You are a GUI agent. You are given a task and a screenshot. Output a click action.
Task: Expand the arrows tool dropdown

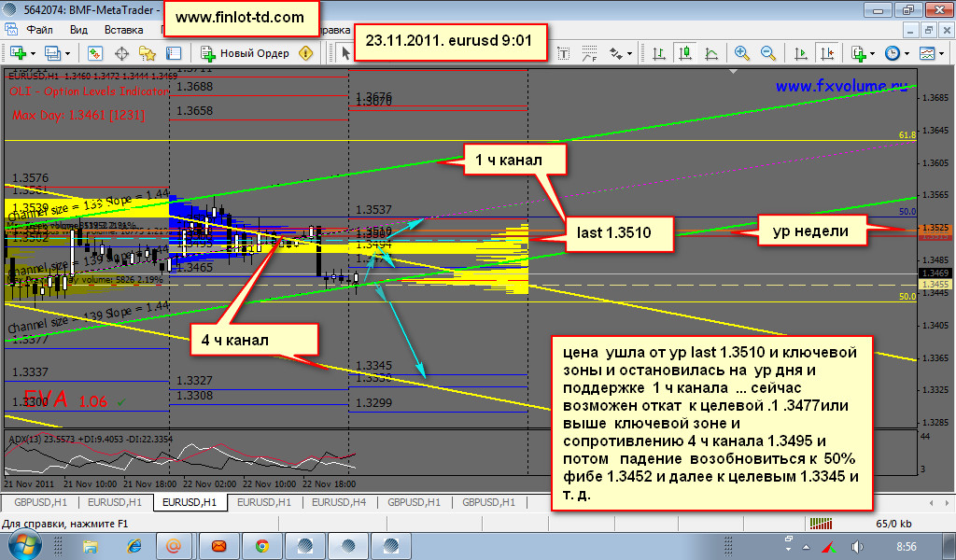click(x=629, y=53)
